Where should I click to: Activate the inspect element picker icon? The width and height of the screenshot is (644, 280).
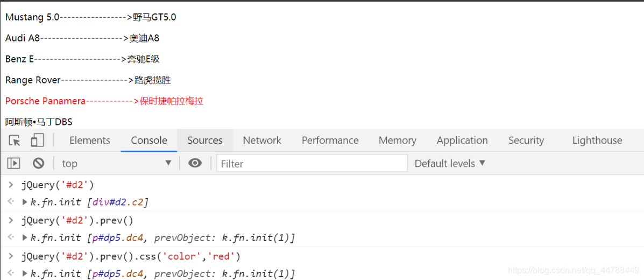15,141
